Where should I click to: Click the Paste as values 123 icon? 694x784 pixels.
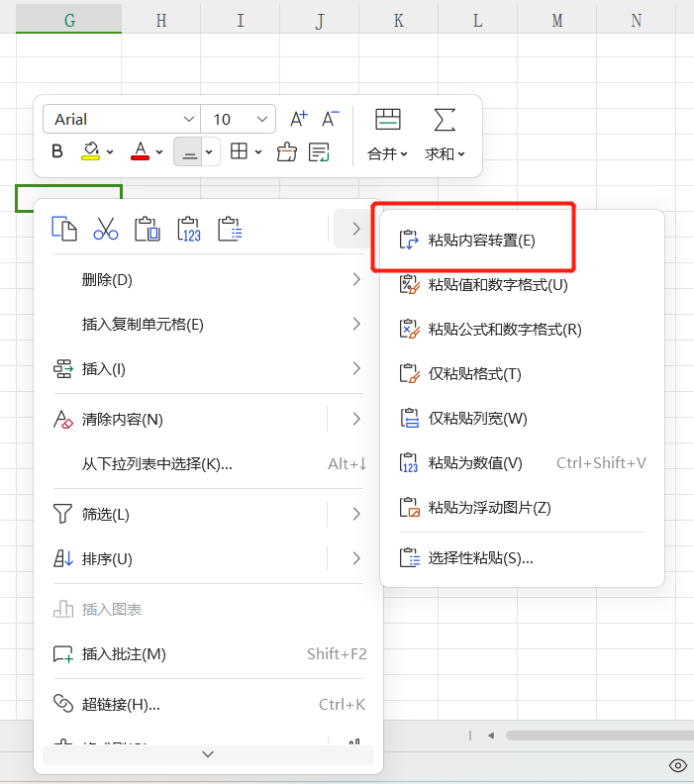[x=189, y=229]
